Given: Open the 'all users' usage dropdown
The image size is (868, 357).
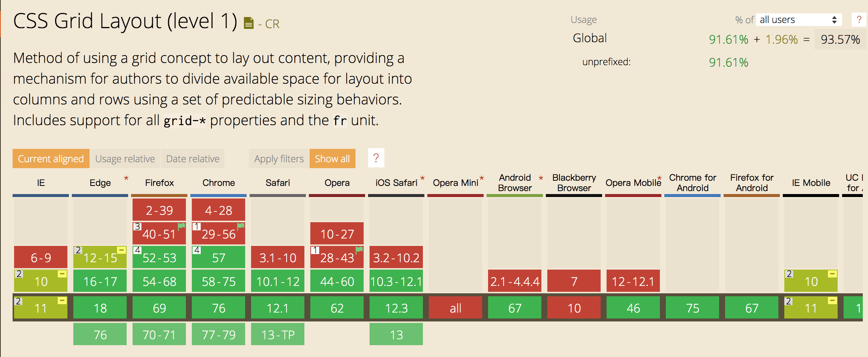Looking at the screenshot, I should coord(799,20).
